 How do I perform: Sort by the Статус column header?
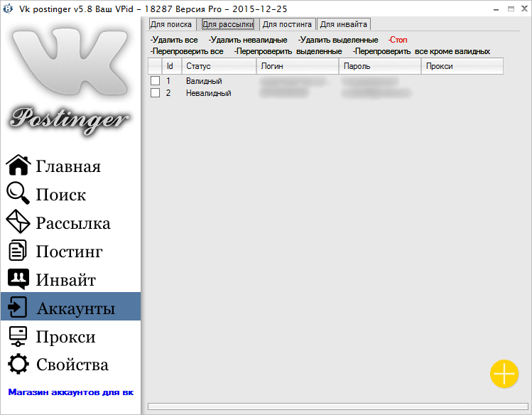pos(219,66)
